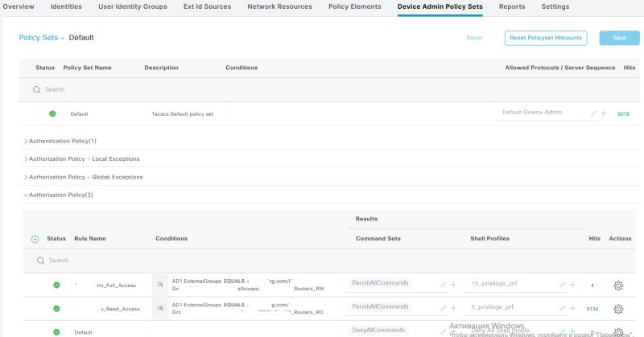The height and width of the screenshot is (337, 644).
Task: Open the gear actions menu for Read_Access rule
Action: tap(618, 308)
